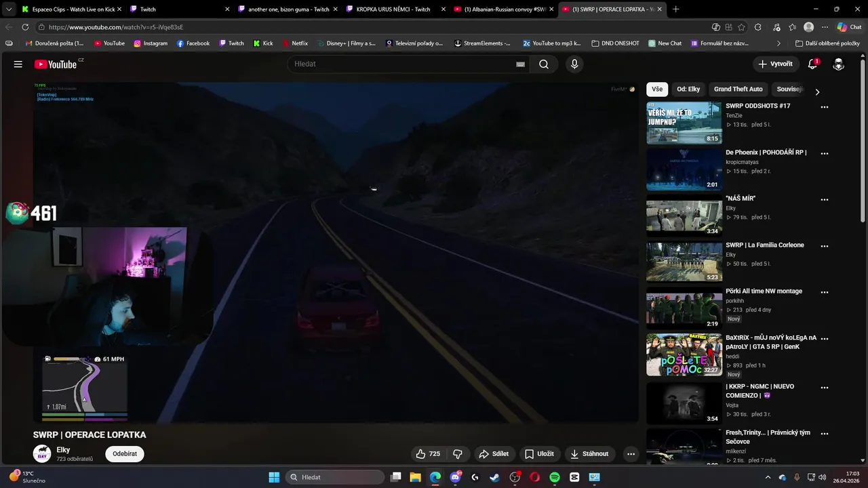Open BaXtRiX můj nový kolega thumbnail
The image size is (868, 488).
[x=684, y=354]
